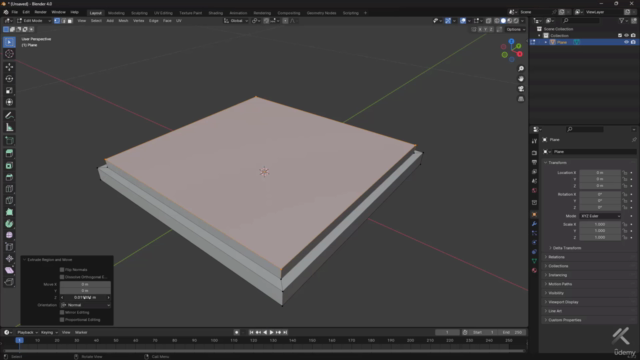Open the Keying popover in timeline
This screenshot has width=640, height=360.
coord(49,333)
